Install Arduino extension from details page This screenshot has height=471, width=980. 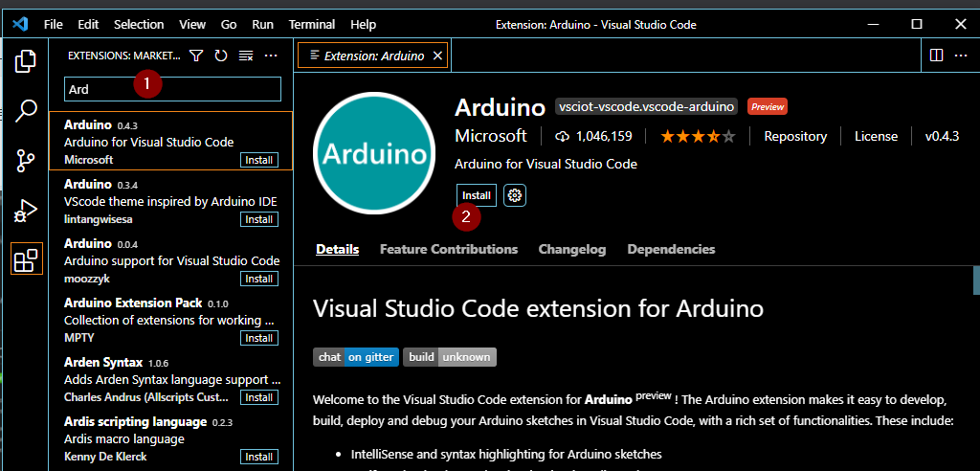coord(477,195)
